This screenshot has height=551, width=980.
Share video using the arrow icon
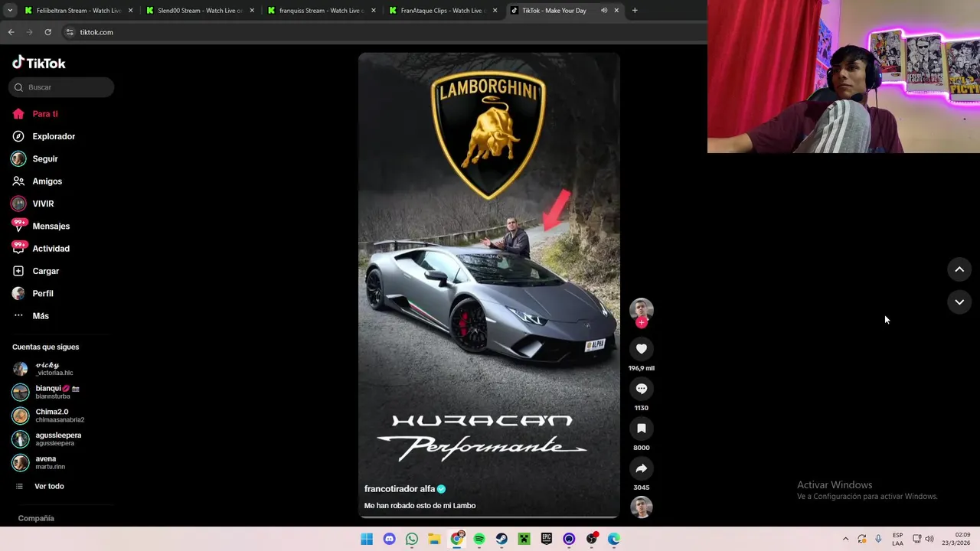click(642, 468)
